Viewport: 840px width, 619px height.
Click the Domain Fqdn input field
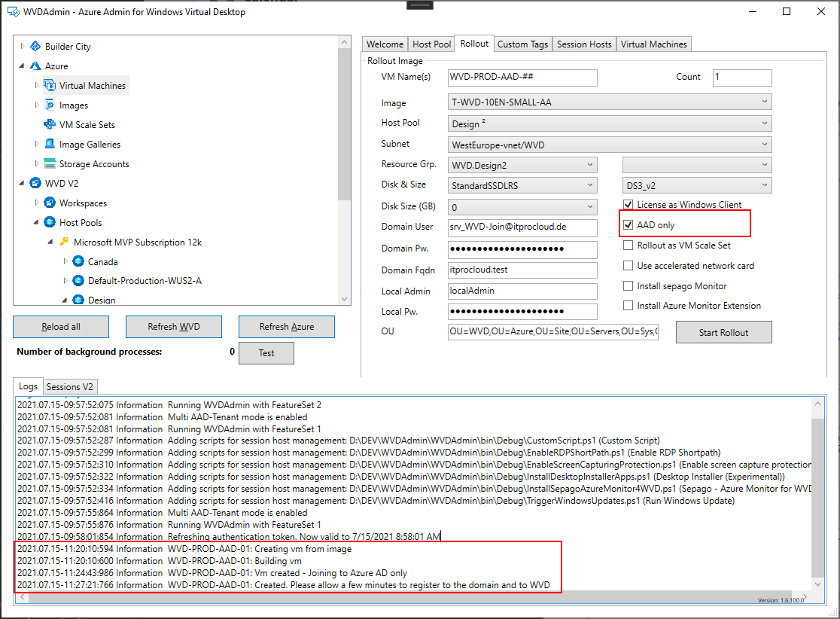pos(522,270)
